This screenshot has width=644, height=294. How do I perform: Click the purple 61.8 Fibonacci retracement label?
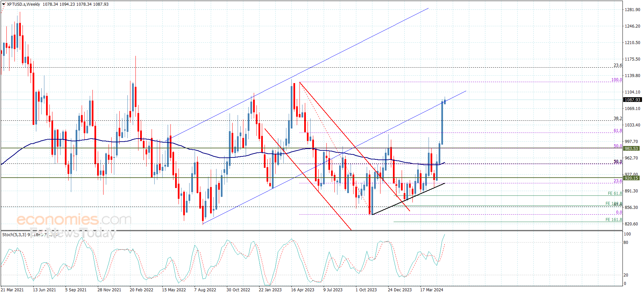point(618,131)
